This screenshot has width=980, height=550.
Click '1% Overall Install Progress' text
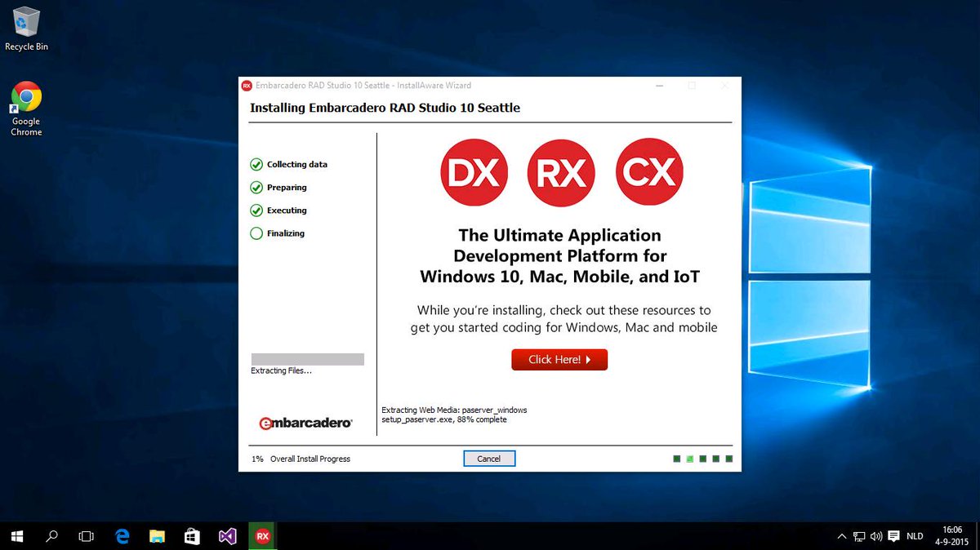click(301, 459)
